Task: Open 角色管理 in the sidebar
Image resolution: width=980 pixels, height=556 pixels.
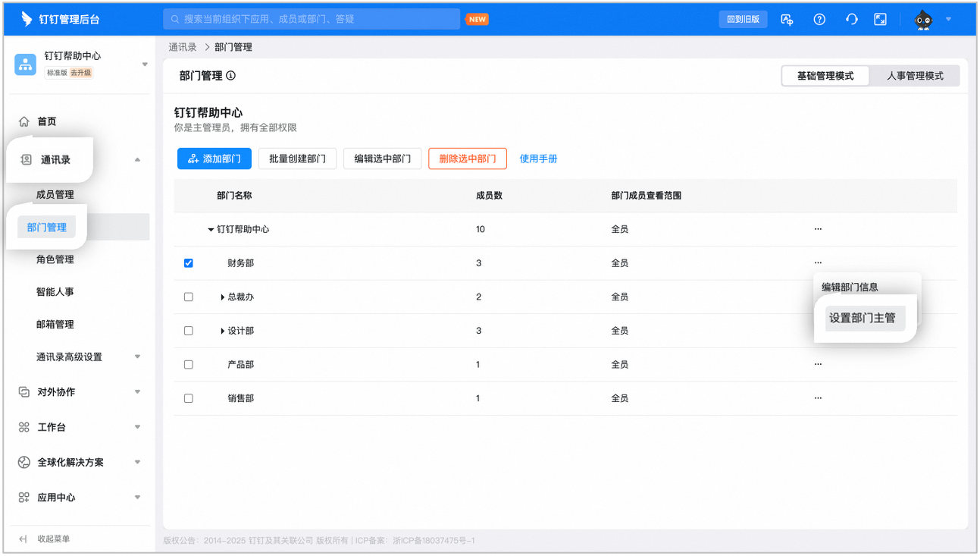Action: 55,259
